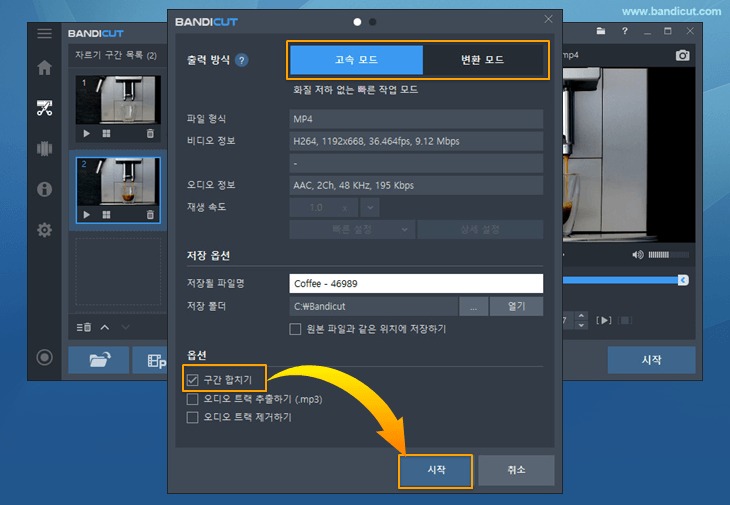730x505 pixels.
Task: Play segment 2 in cut list
Action: pyautogui.click(x=86, y=215)
